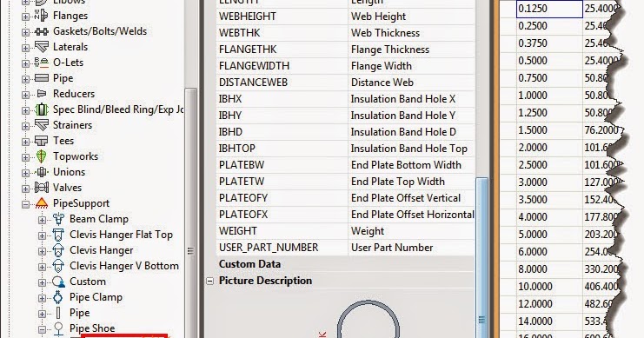Viewport: 644px width, 338px height.
Task: Click the Spec Blind/Bleed Ring icon
Action: pos(41,109)
